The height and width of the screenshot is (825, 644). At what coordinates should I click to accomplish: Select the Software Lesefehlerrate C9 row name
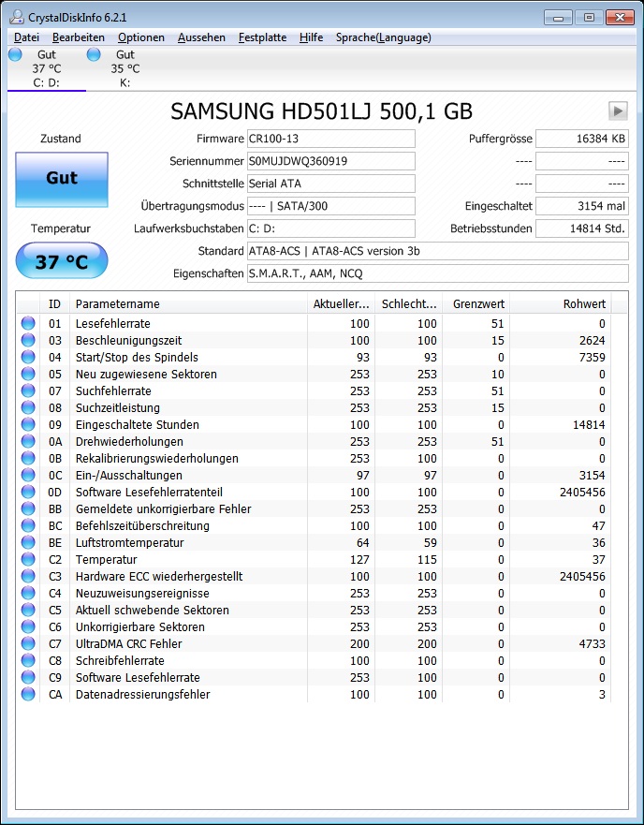click(138, 677)
